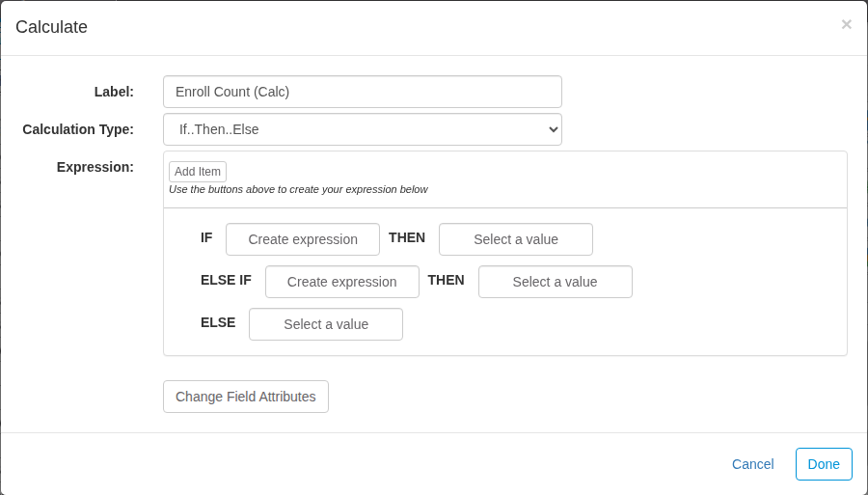Image resolution: width=868 pixels, height=495 pixels.
Task: Close the Calculate dialog with X
Action: coord(846,24)
